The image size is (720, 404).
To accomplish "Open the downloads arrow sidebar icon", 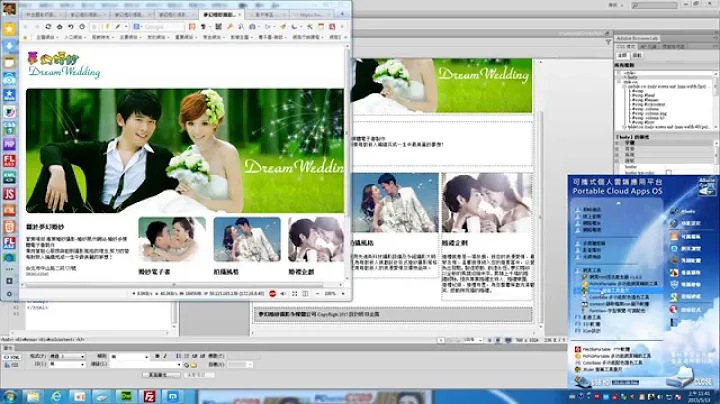I will point(9,46).
